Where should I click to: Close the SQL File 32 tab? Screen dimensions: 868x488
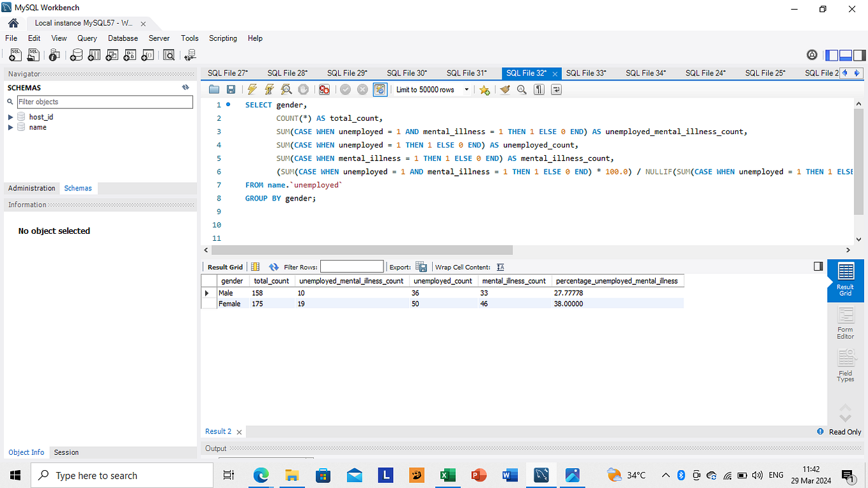(555, 73)
